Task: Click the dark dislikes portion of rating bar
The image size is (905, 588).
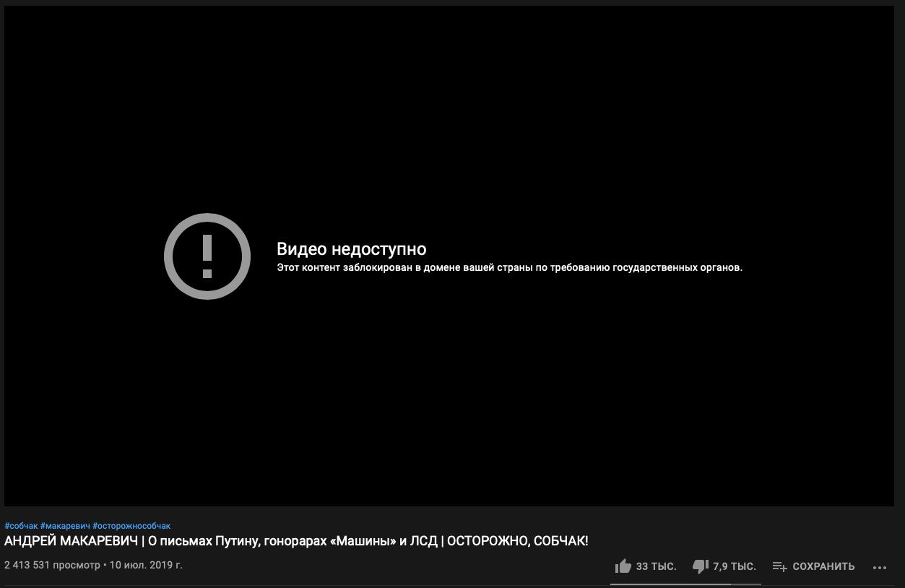Action: tap(746, 584)
